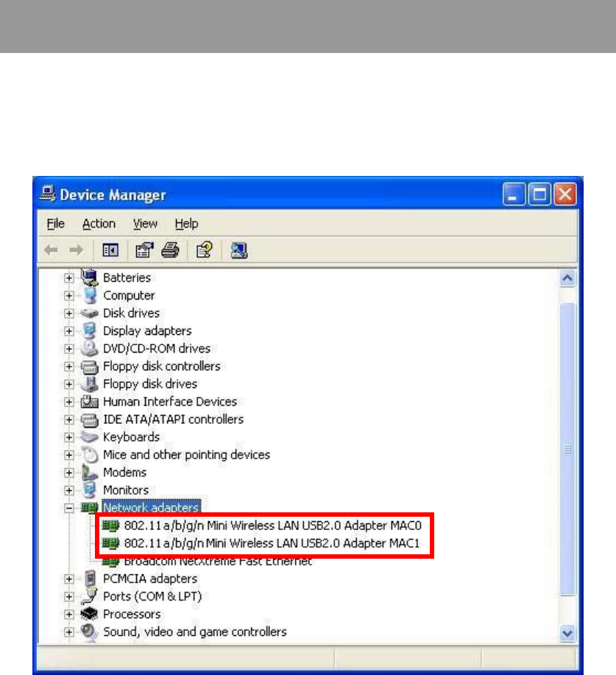Screen dimensions: 616x675
Task: Expand the Keyboards node
Action: point(69,437)
